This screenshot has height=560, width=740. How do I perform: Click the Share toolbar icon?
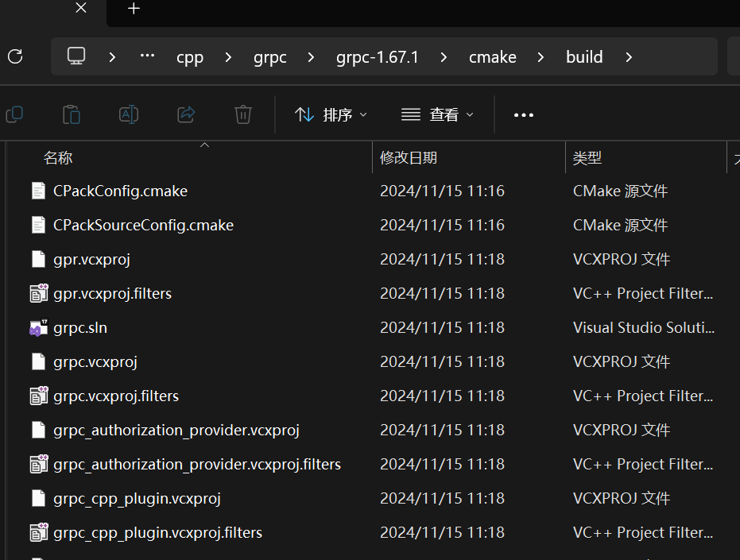(x=186, y=114)
